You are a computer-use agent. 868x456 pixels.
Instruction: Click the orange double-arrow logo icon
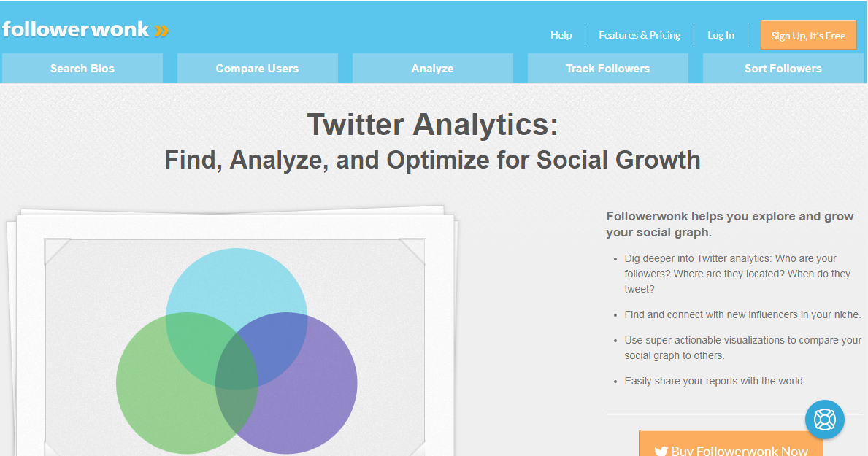[x=161, y=31]
